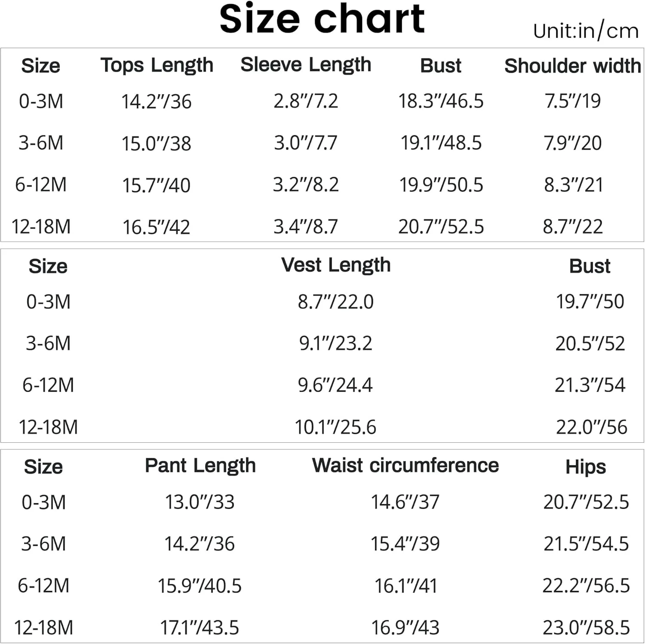Image resolution: width=645 pixels, height=644 pixels.
Task: Click the "Shoulder width" column header
Action: [572, 66]
